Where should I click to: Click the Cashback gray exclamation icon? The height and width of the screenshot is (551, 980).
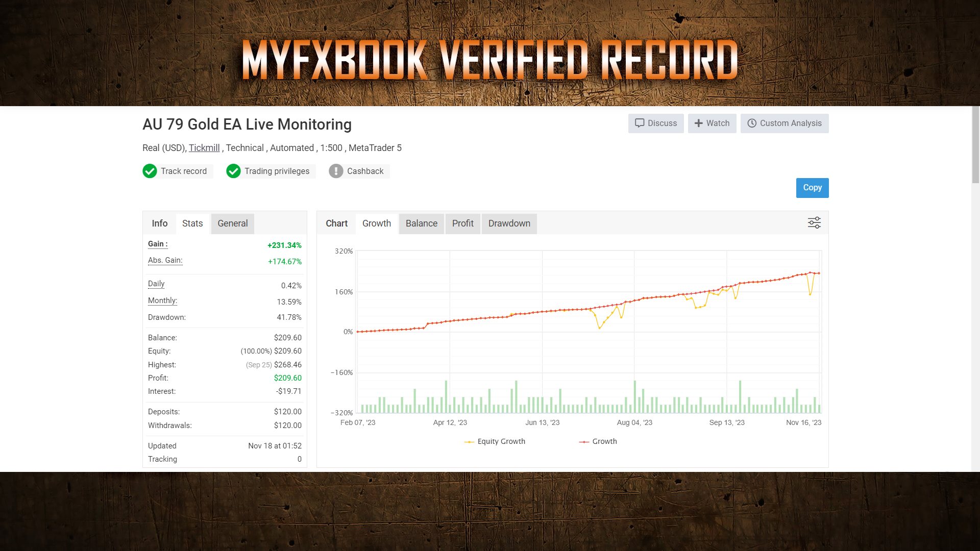(x=336, y=171)
